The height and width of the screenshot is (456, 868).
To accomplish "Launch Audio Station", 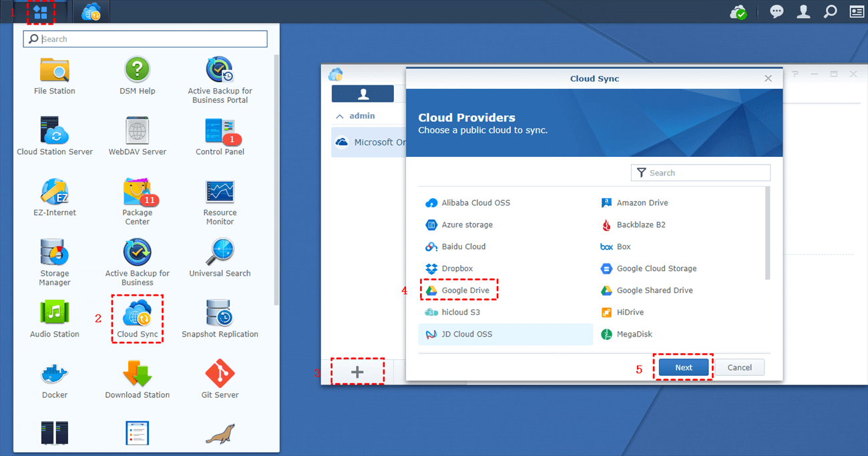I will [x=55, y=318].
